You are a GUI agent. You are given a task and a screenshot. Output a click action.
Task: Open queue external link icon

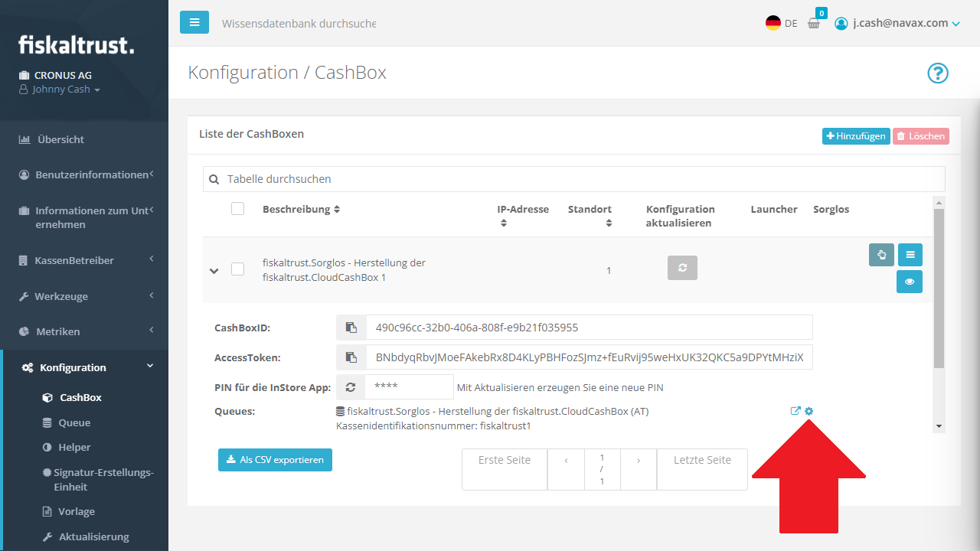pyautogui.click(x=795, y=411)
